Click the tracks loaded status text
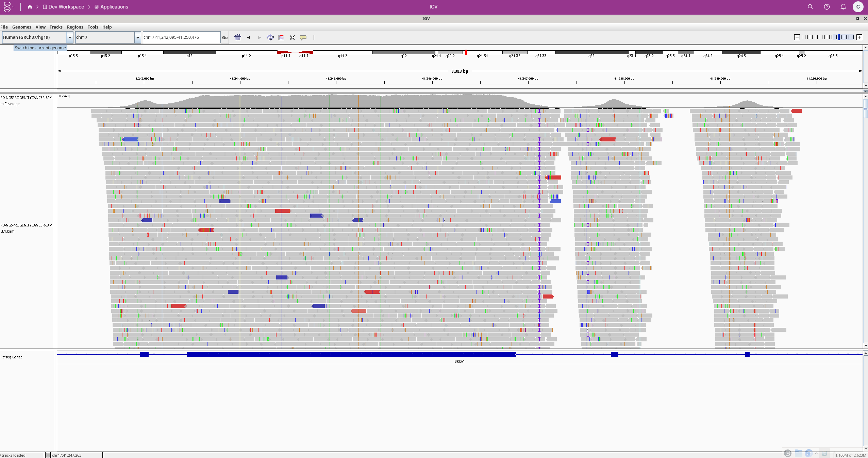The height and width of the screenshot is (458, 868). point(13,455)
